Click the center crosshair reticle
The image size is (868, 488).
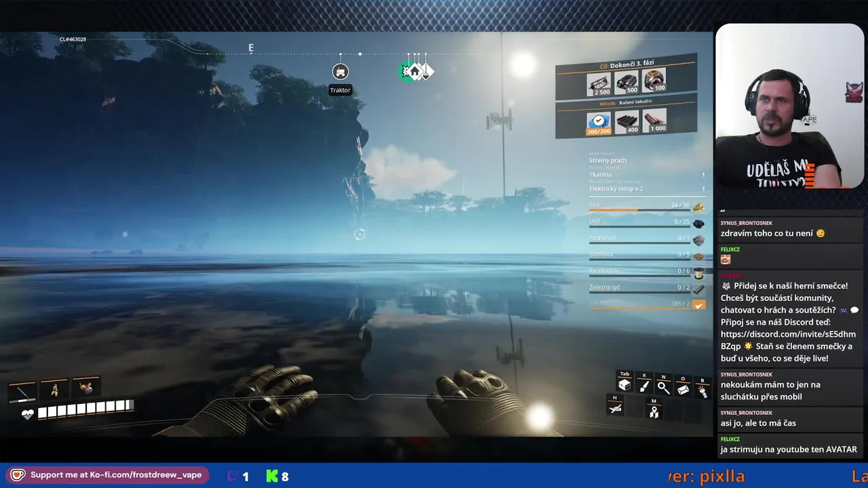pos(360,235)
